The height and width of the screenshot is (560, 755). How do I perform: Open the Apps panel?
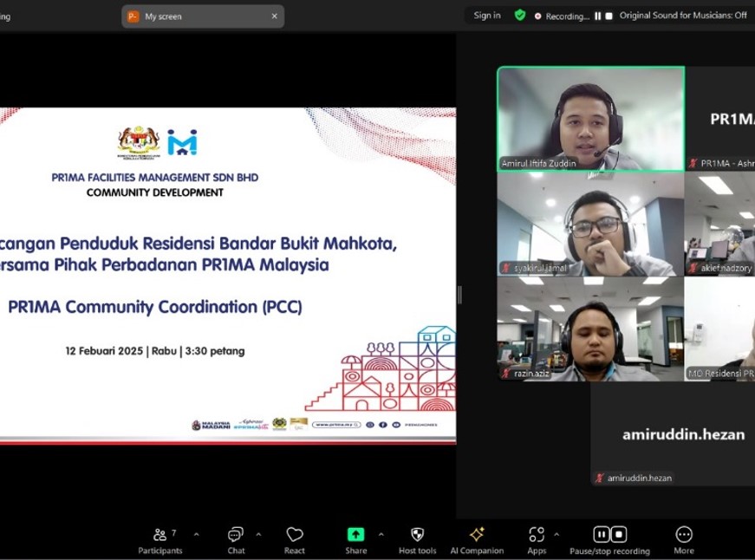[x=537, y=541]
